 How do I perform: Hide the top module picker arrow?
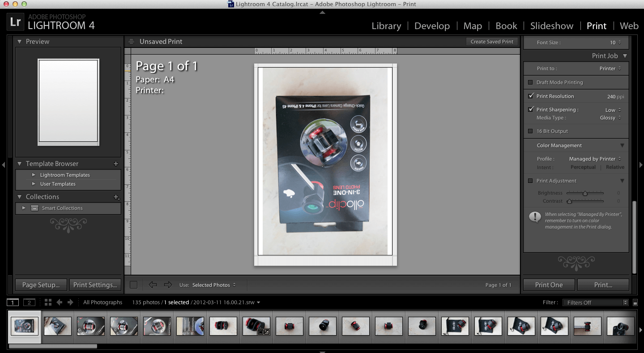(322, 12)
